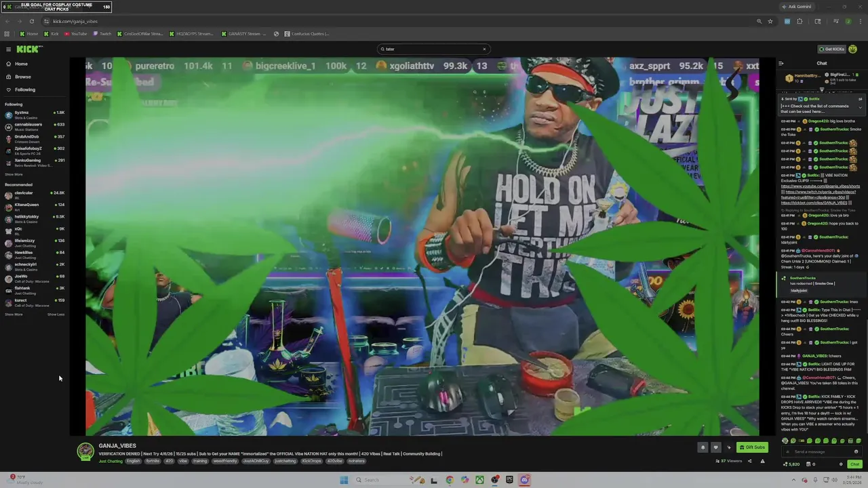Screen dimensions: 868x488
Task: Select the fortnite stream tag
Action: [153, 461]
